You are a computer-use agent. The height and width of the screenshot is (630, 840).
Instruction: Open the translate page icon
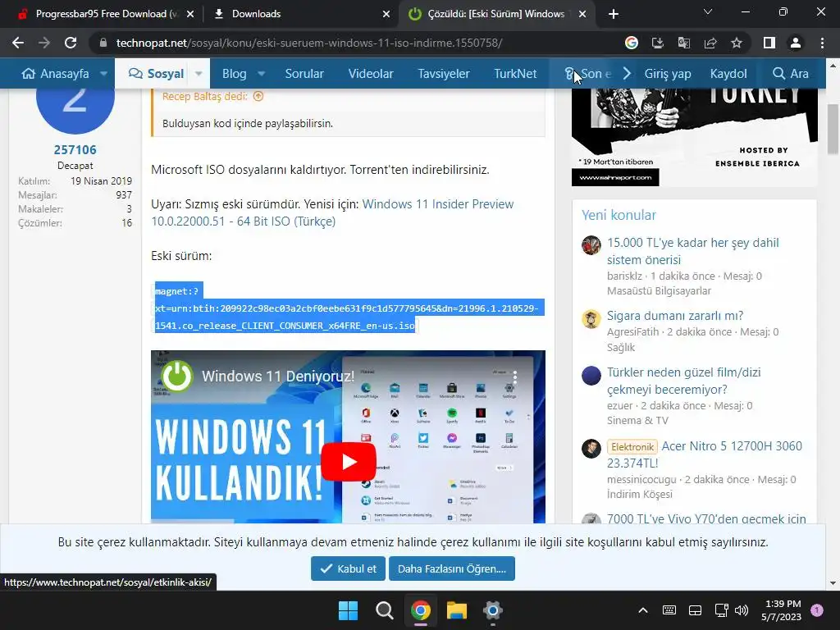[x=684, y=43]
